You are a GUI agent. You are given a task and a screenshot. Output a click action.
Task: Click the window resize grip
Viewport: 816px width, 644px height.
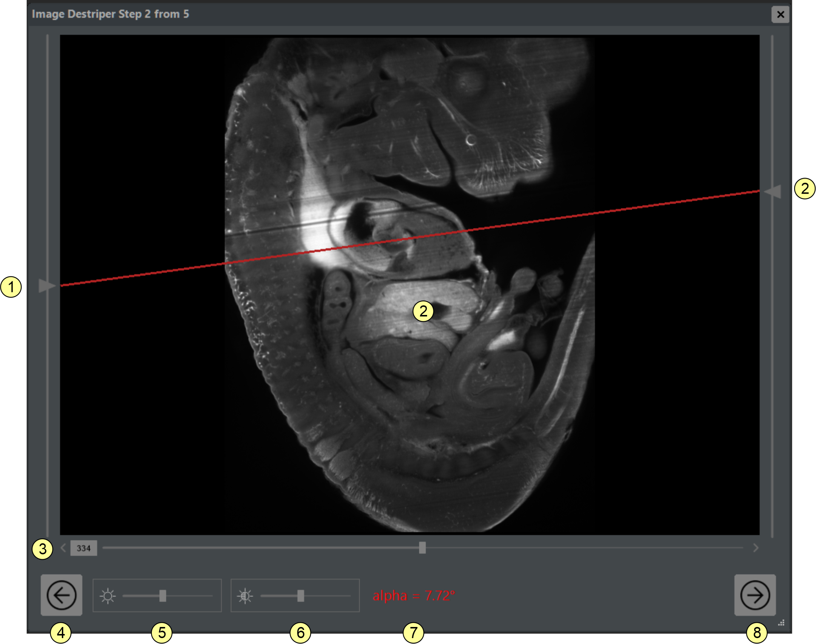coord(782,623)
